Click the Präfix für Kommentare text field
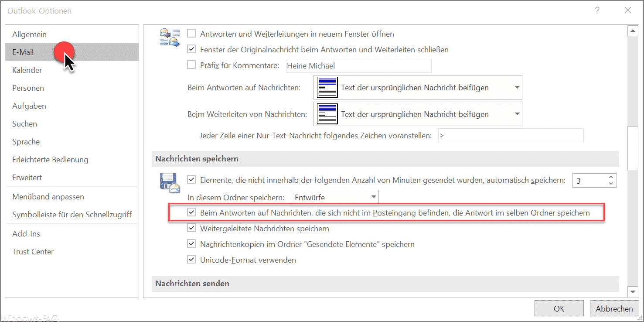The image size is (644, 322). [x=358, y=66]
